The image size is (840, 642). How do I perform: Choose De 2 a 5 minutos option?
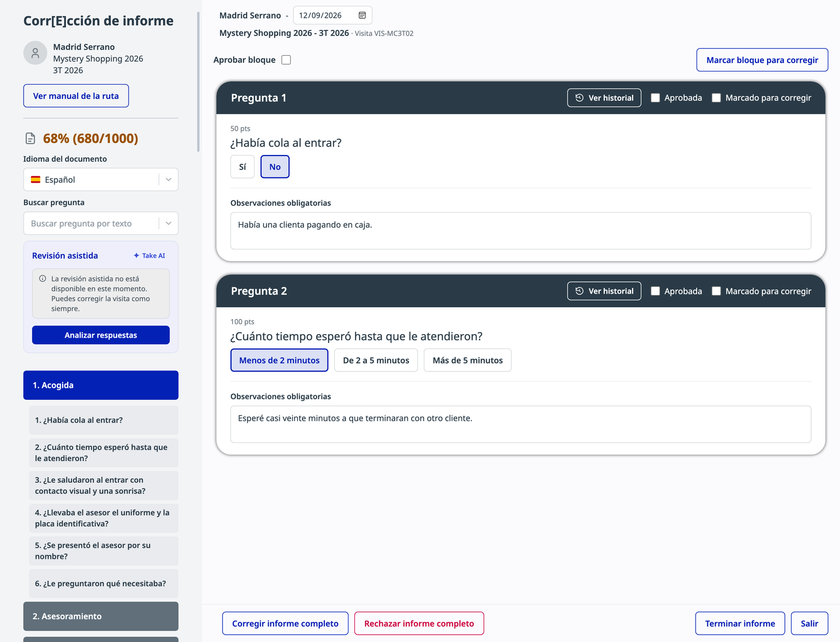pos(376,360)
